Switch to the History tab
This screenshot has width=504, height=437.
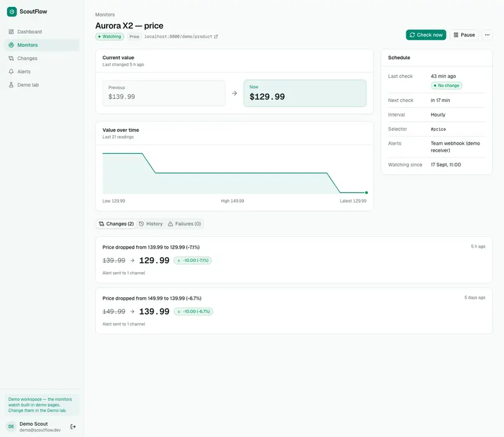click(x=151, y=224)
